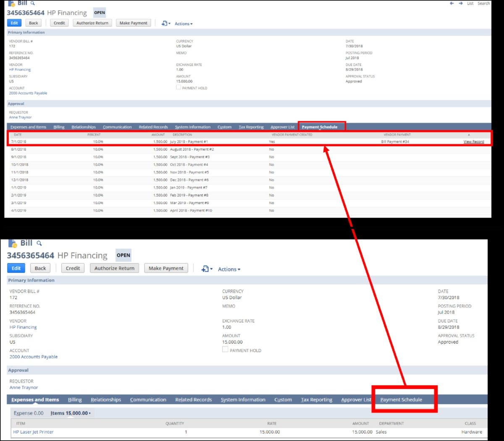The width and height of the screenshot is (504, 441).
Task: Click the View Record link for Bill Payment #34
Action: click(473, 142)
